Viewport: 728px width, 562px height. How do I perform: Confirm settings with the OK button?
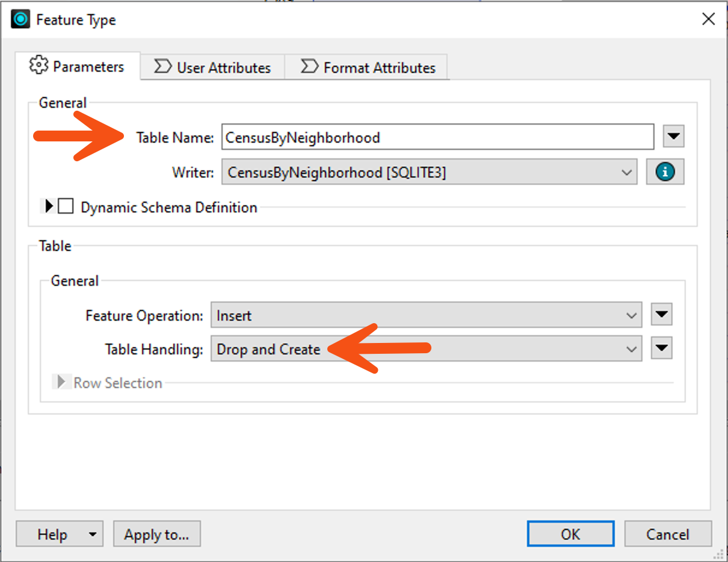pyautogui.click(x=570, y=534)
